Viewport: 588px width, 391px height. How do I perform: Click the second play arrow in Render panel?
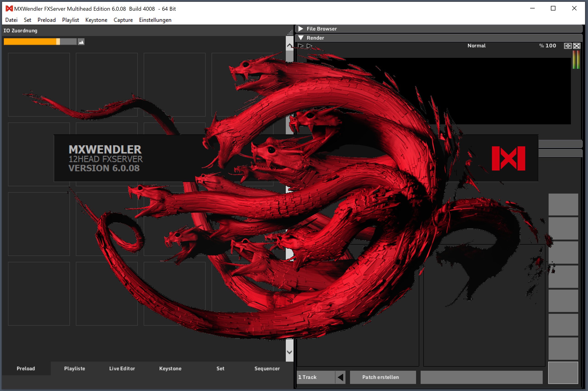(309, 46)
